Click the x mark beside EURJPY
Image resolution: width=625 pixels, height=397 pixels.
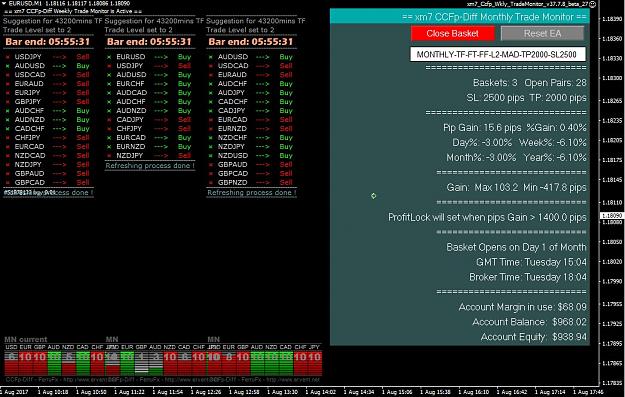[8, 93]
